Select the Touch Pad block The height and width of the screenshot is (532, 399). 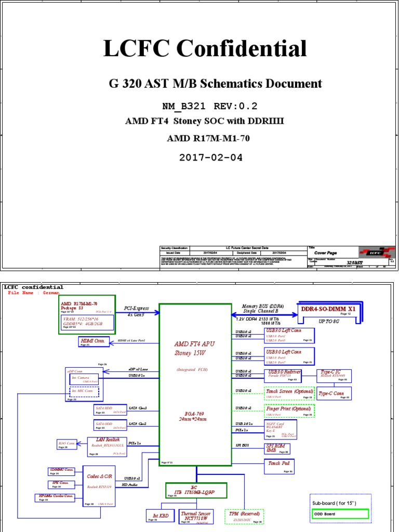click(279, 466)
